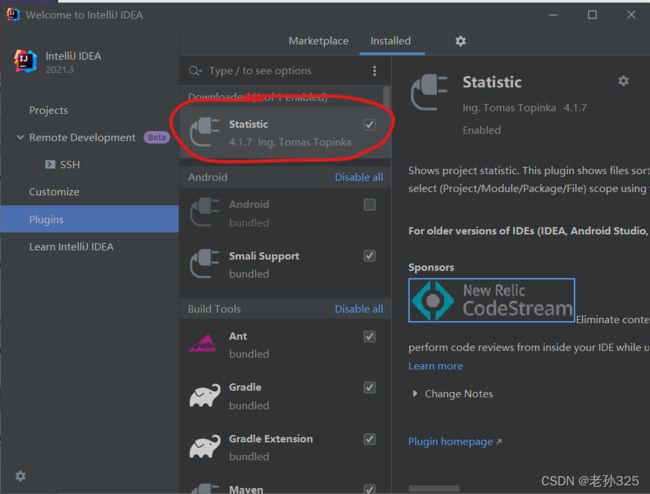This screenshot has height=494, width=650.
Task: Click IntelliJ IDEA logo in sidebar
Action: pyautogui.click(x=26, y=61)
